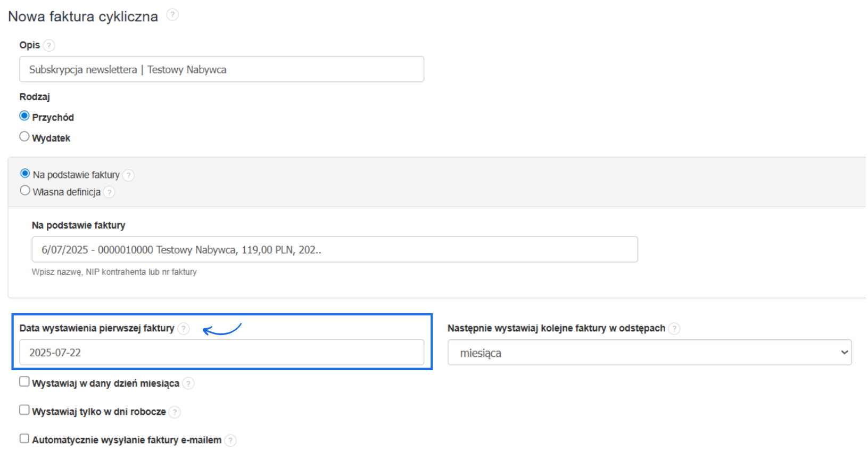Click help icon next to page title

(172, 15)
